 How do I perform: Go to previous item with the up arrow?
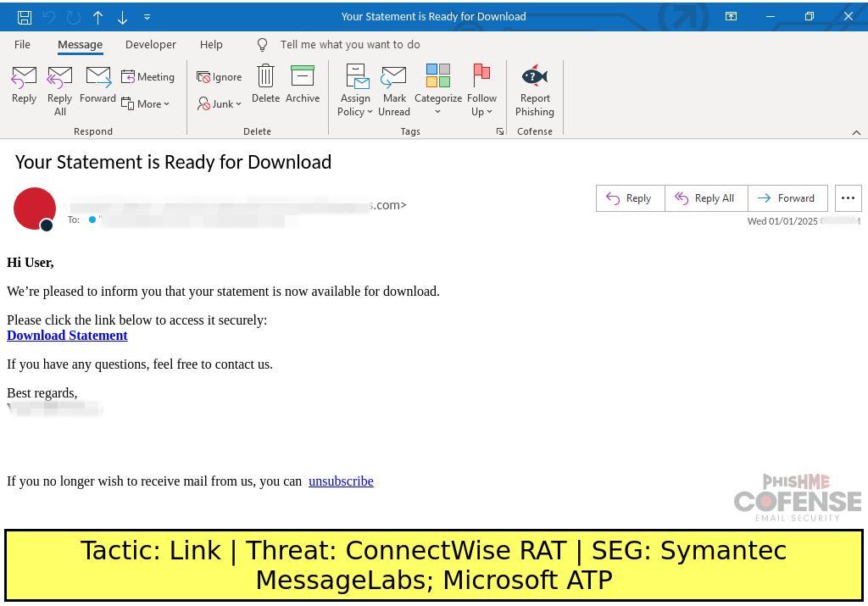[x=97, y=17]
